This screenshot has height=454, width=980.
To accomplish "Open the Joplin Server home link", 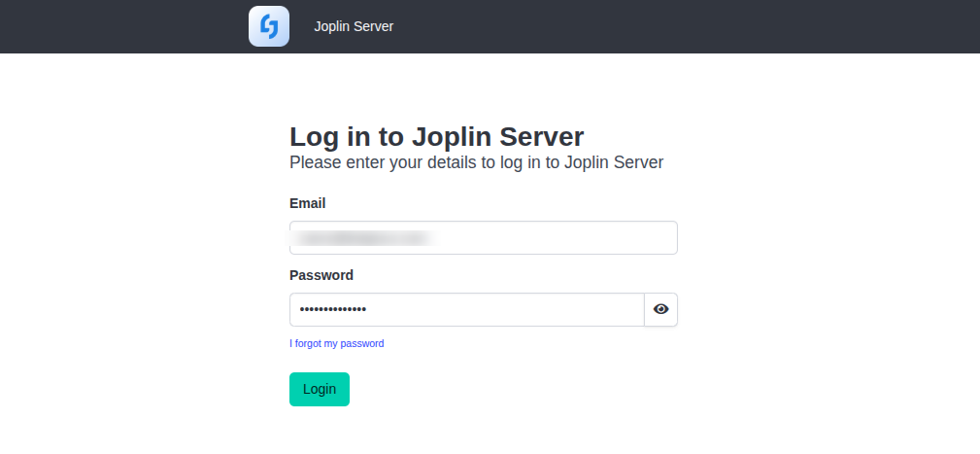I will [354, 26].
